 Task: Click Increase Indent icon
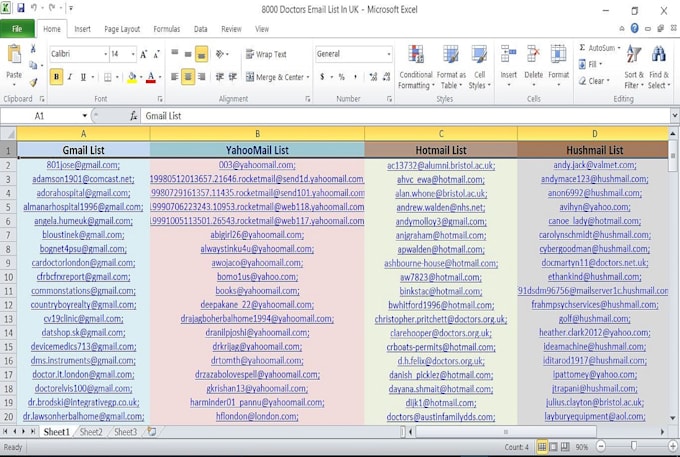point(233,77)
